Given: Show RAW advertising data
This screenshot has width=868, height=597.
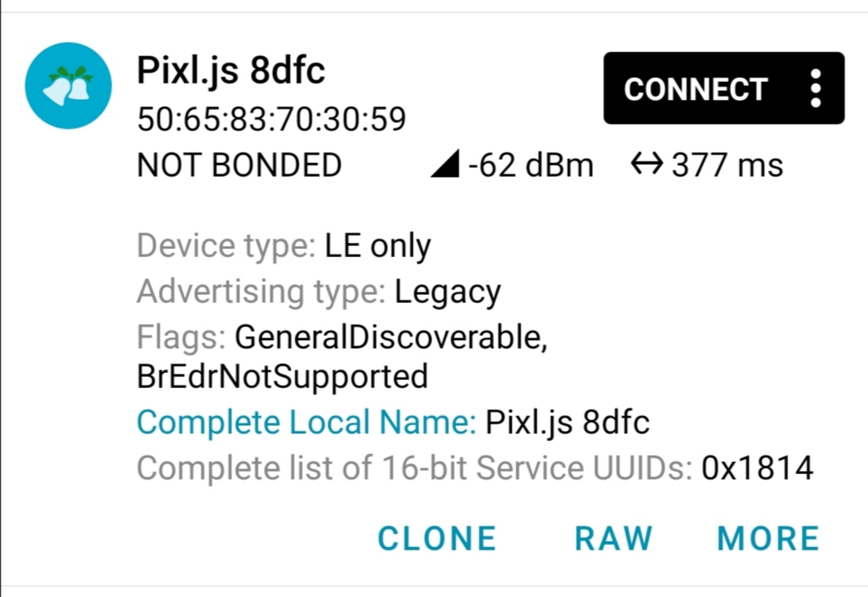Looking at the screenshot, I should [613, 538].
